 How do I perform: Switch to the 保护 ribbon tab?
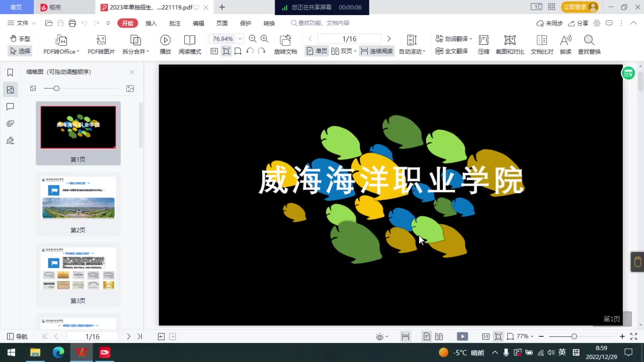point(246,23)
